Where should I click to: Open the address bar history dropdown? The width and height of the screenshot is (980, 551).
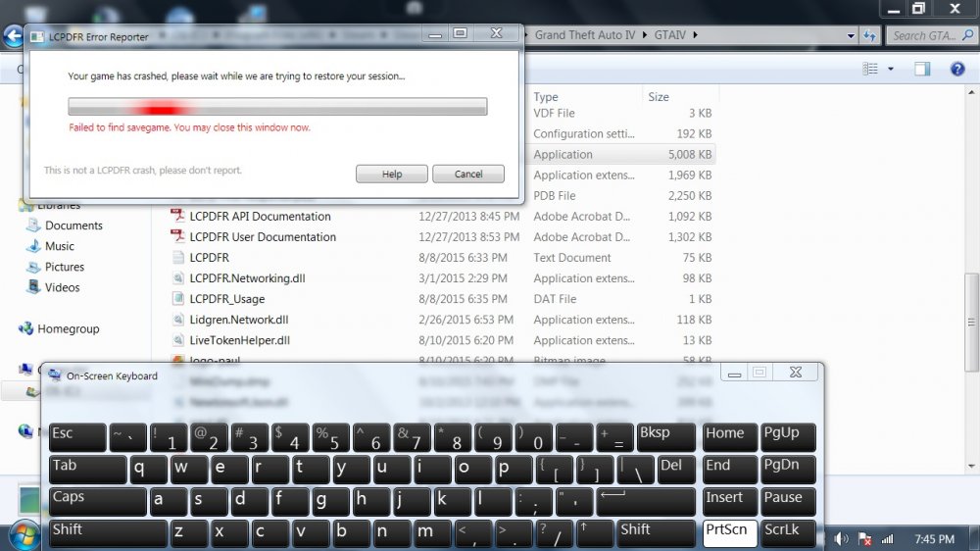[851, 35]
